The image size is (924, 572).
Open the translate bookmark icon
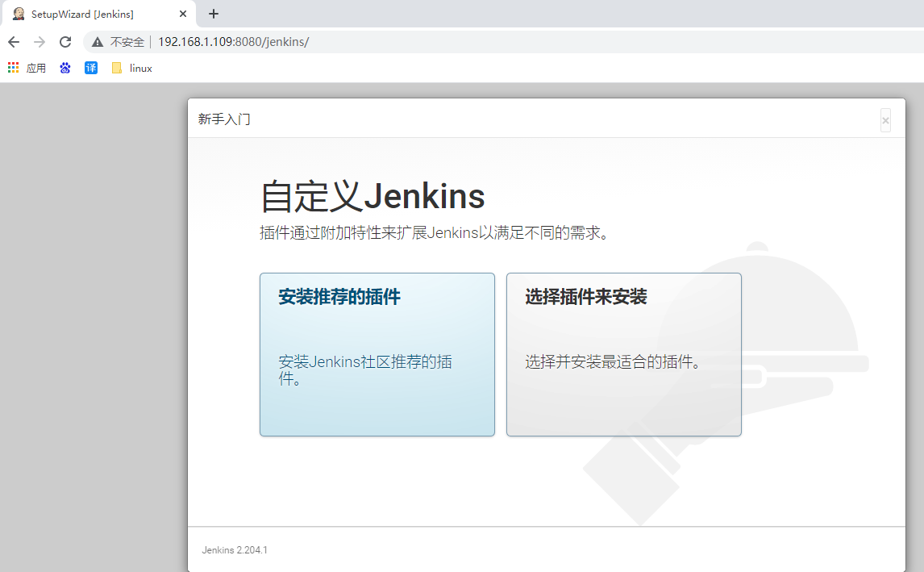pos(91,68)
